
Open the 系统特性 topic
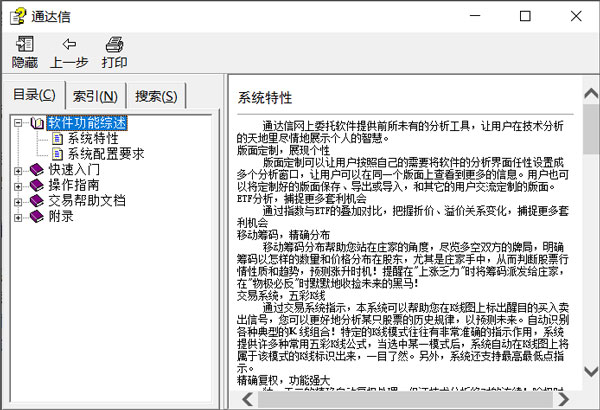[x=93, y=139]
